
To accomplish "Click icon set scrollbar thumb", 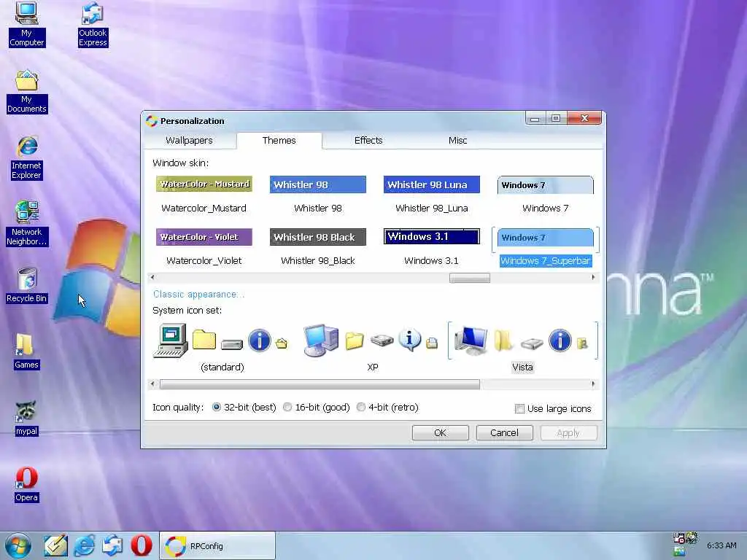I will tap(320, 384).
